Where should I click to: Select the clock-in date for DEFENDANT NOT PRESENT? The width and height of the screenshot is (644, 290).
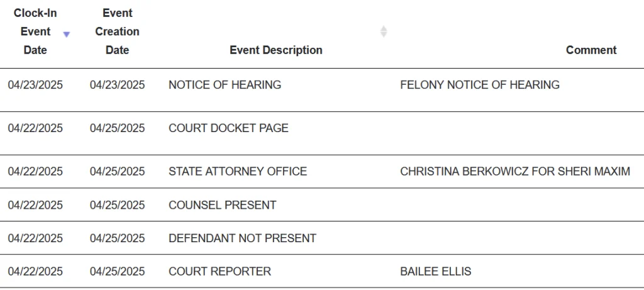click(35, 238)
